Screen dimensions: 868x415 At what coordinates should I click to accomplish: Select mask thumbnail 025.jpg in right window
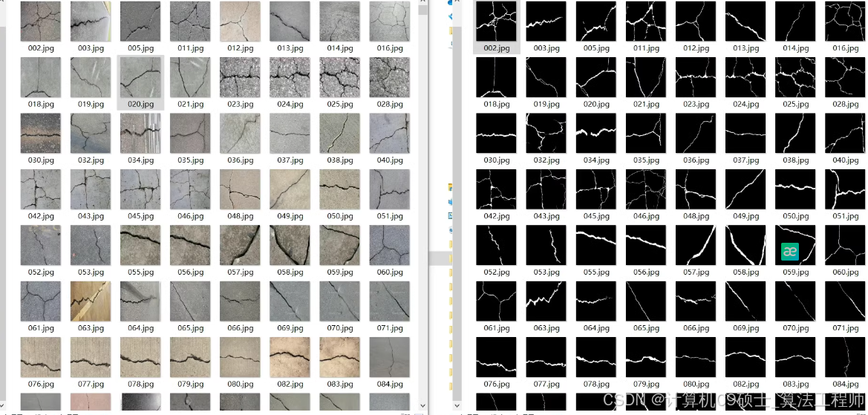pyautogui.click(x=795, y=77)
